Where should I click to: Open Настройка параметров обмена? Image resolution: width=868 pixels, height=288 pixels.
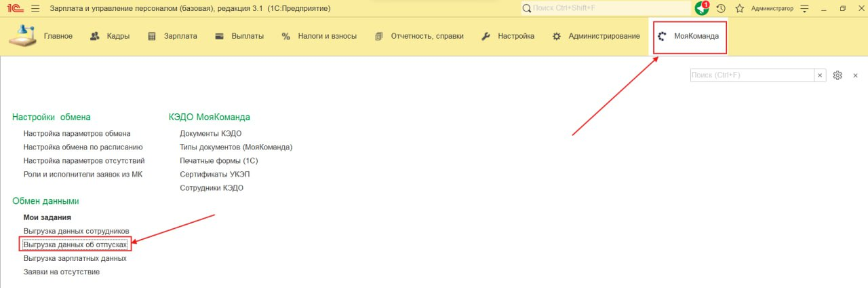(x=77, y=134)
